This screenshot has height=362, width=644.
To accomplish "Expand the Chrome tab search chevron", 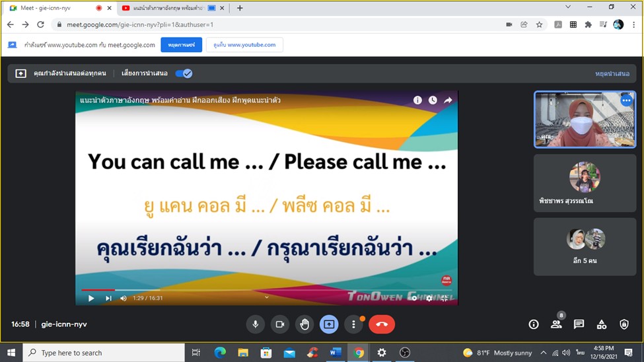I will 568,7.
